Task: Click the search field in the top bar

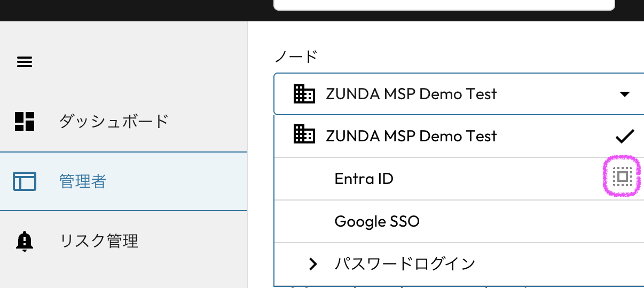Action: tap(443, 4)
